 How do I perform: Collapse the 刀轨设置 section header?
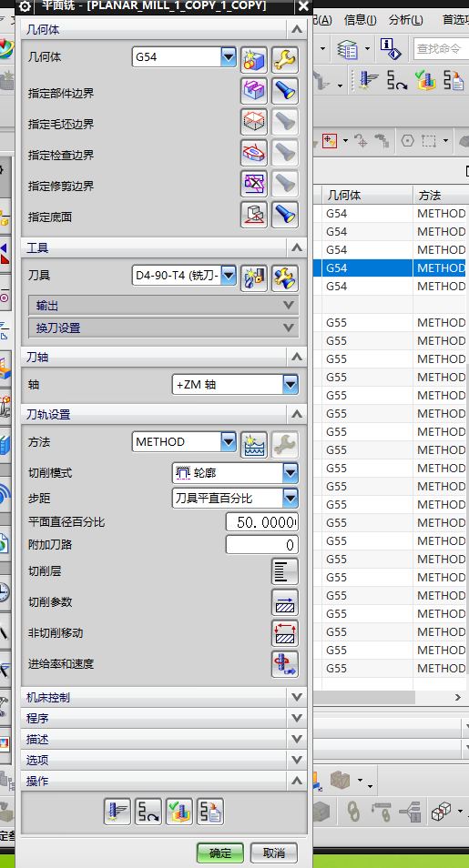click(164, 414)
